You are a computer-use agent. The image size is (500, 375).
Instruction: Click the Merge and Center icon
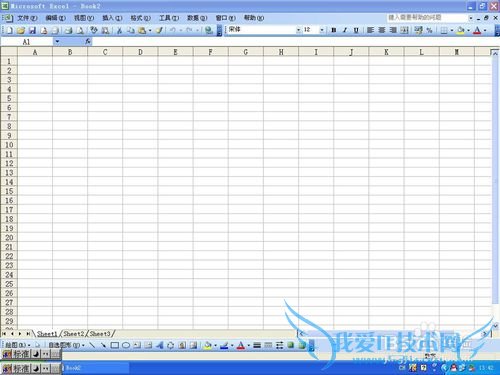404,30
